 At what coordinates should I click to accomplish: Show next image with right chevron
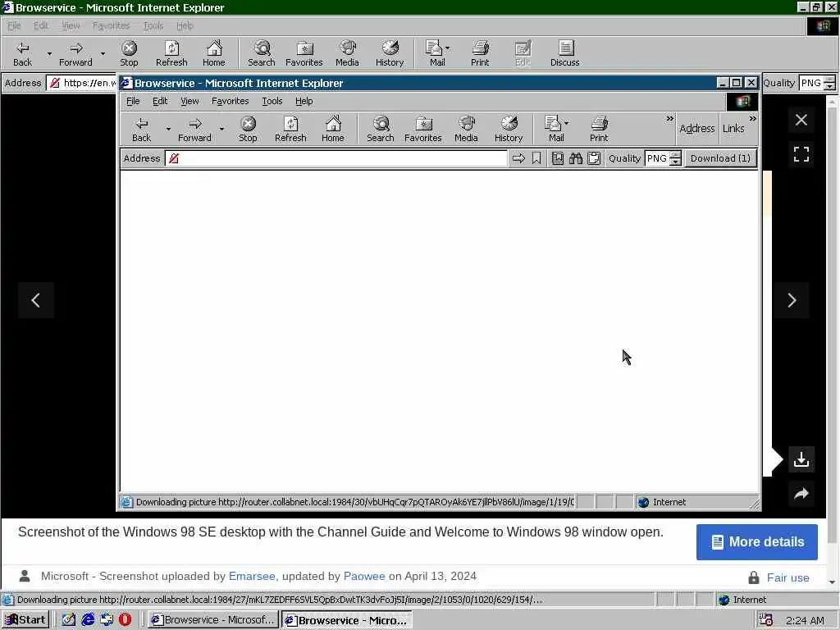(792, 300)
